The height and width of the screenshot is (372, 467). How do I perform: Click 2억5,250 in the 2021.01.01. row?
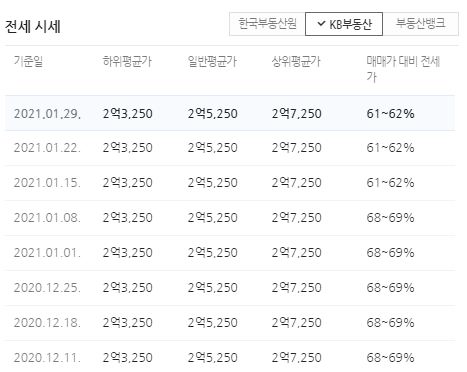tap(212, 253)
